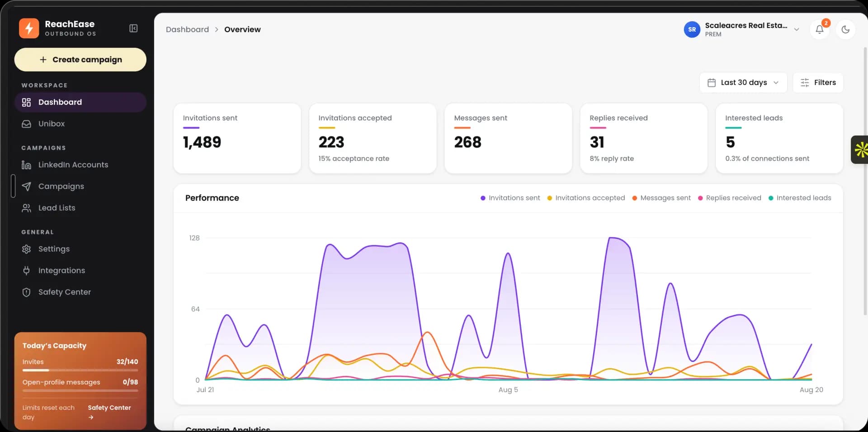Click the Invites capacity progress bar
Viewport: 868px width, 432px height.
click(80, 370)
